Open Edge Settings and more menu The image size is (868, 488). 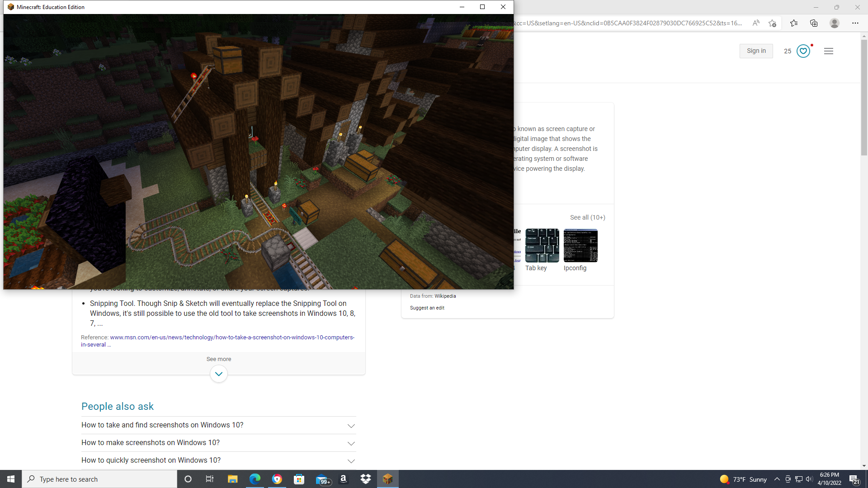pyautogui.click(x=855, y=23)
